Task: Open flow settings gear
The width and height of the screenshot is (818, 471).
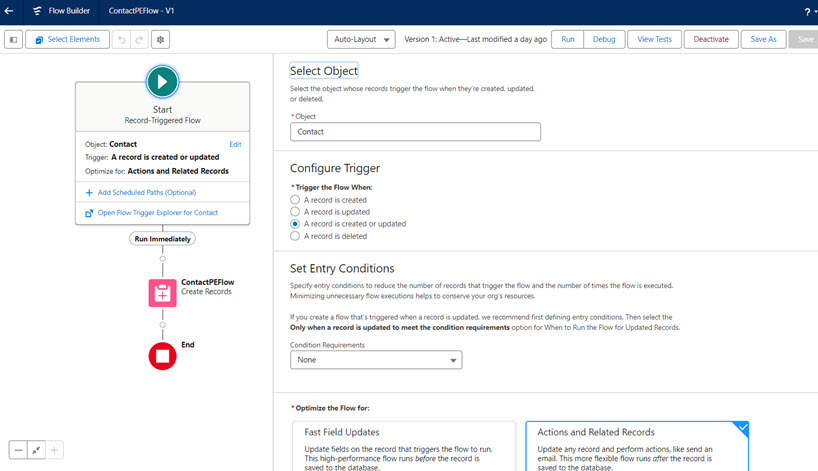Action: [x=160, y=39]
